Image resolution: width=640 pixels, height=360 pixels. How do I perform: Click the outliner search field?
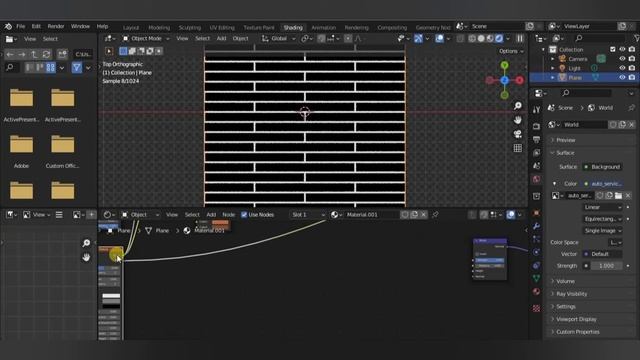[600, 38]
